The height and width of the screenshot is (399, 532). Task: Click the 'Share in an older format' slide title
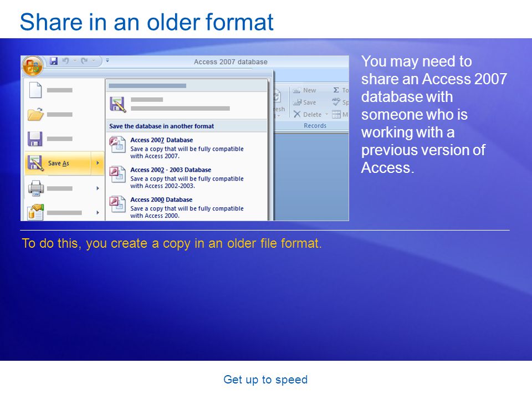click(146, 22)
